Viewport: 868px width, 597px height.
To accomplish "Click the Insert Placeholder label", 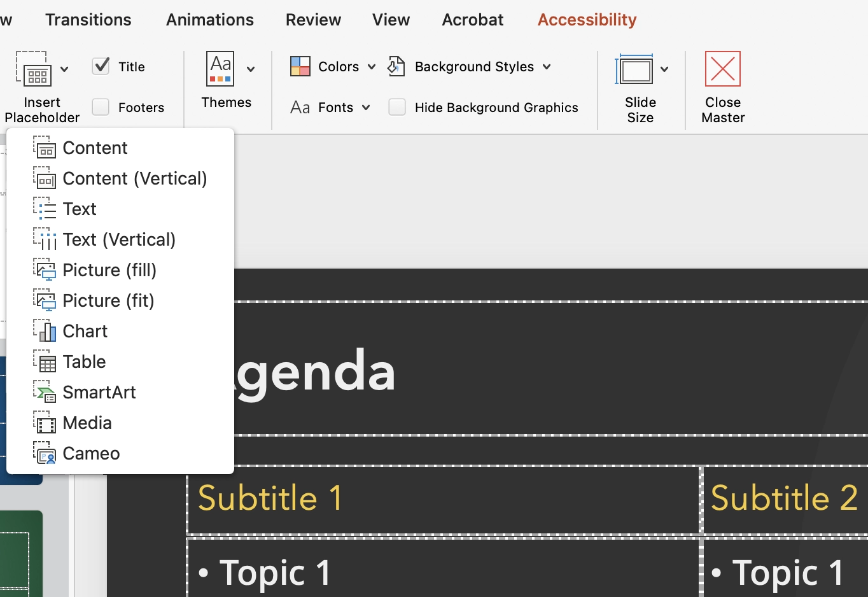I will [42, 110].
